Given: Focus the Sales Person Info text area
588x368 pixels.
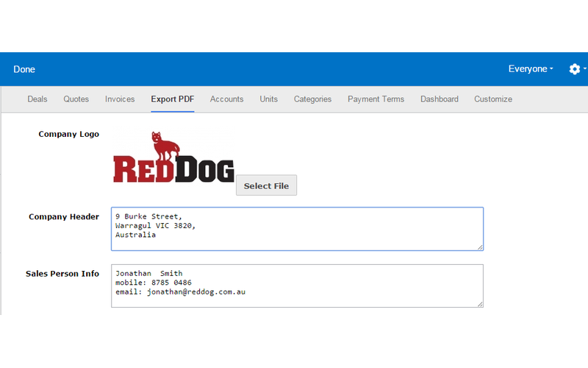Looking at the screenshot, I should [x=297, y=286].
